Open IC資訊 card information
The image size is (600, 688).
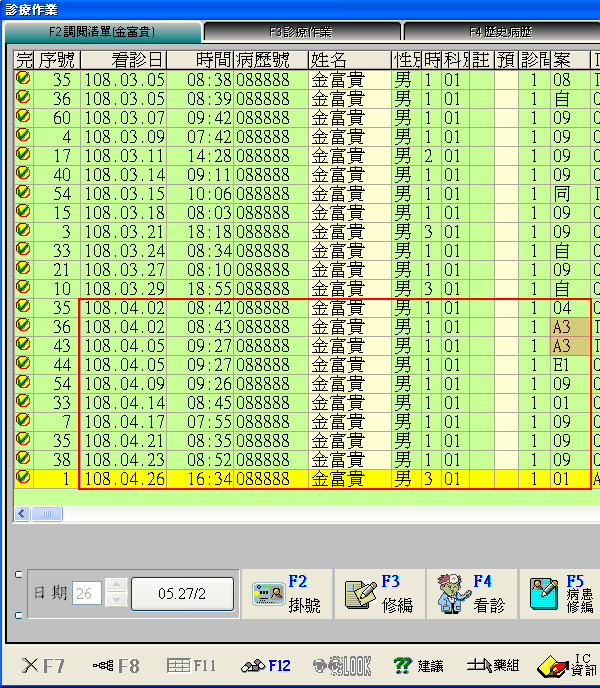pyautogui.click(x=567, y=665)
